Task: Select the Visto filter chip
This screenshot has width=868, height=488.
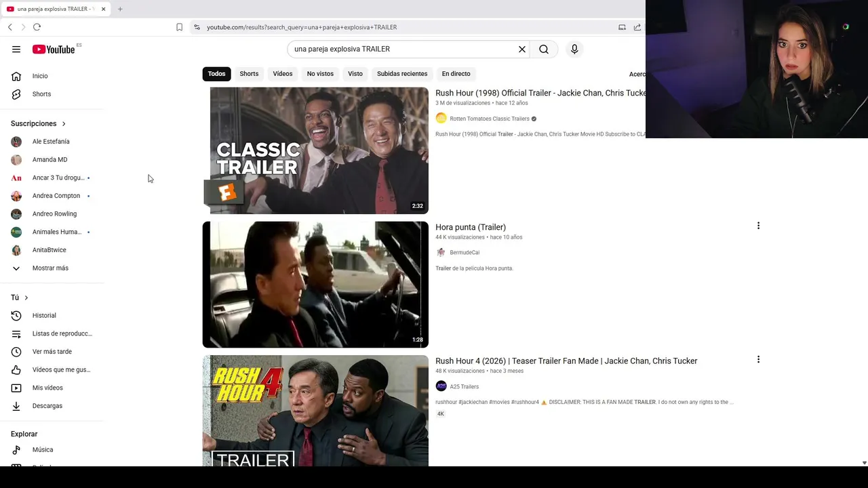Action: [355, 74]
